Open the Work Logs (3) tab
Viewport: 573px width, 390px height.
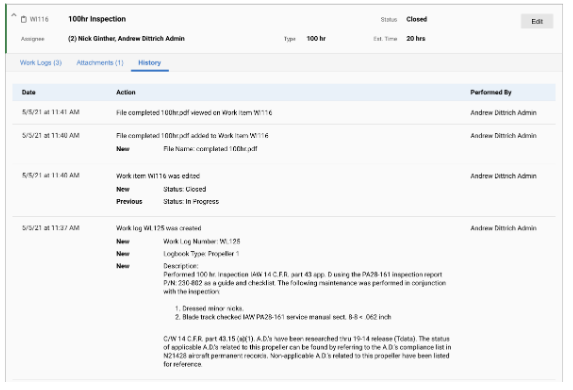(x=41, y=63)
